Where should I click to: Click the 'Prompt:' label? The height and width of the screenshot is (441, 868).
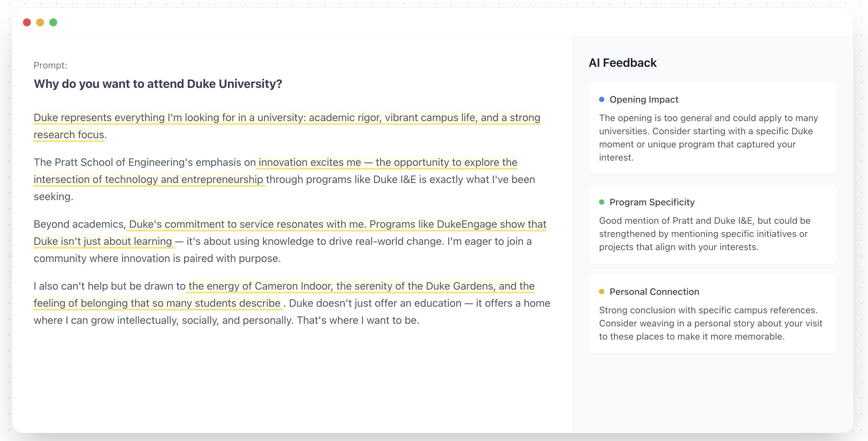[x=50, y=65]
